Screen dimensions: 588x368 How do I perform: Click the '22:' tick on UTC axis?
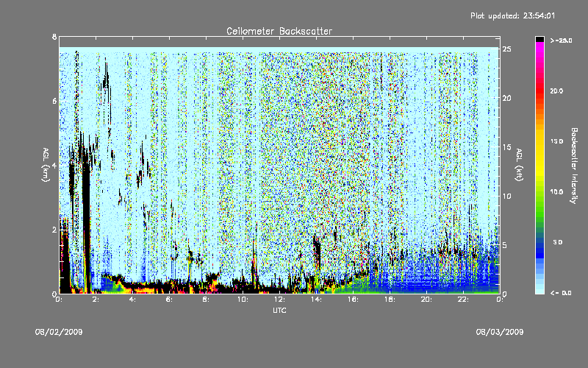[x=463, y=300]
